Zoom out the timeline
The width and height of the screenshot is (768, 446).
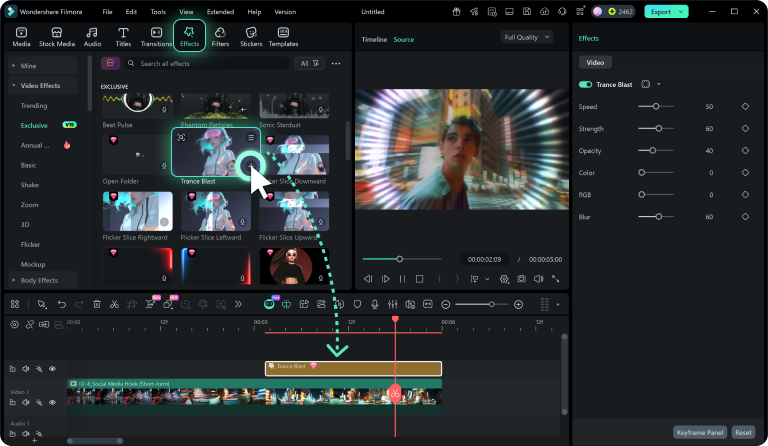click(x=445, y=305)
